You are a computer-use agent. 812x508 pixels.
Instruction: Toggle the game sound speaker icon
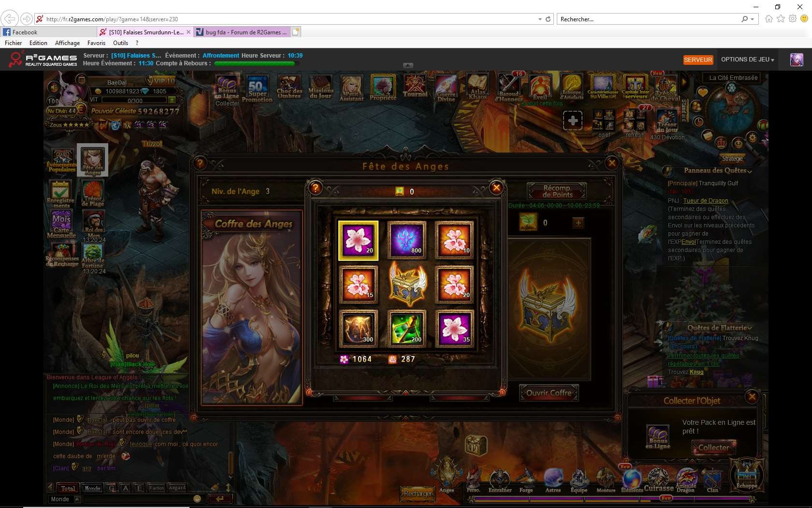54,88
